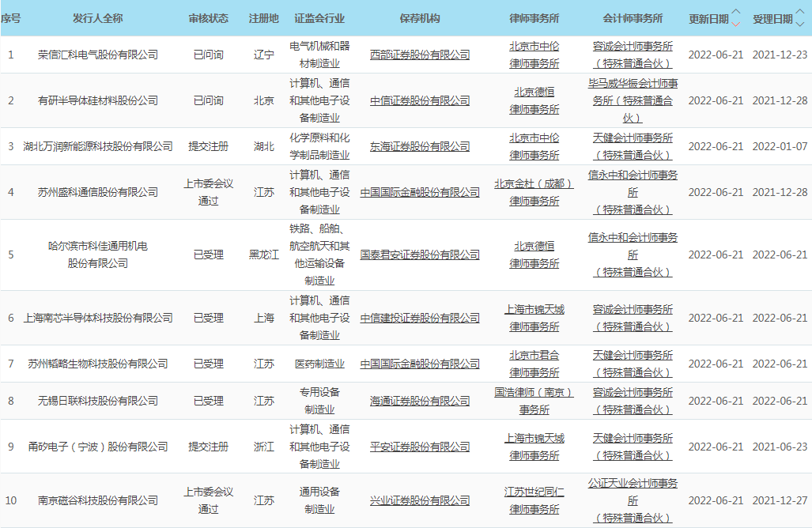This screenshot has width=812, height=528.
Task: Sort 更新日期 column ascending with up arrow
Action: pyautogui.click(x=736, y=13)
